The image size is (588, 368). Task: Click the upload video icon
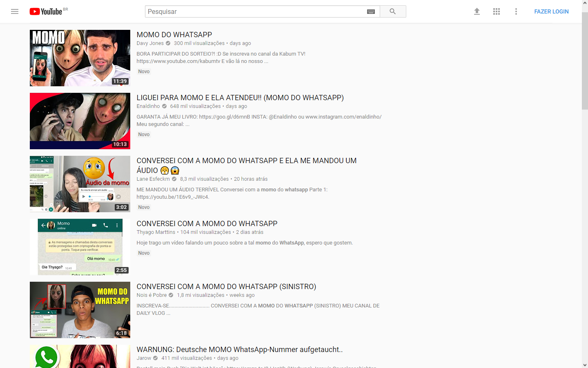pos(477,11)
